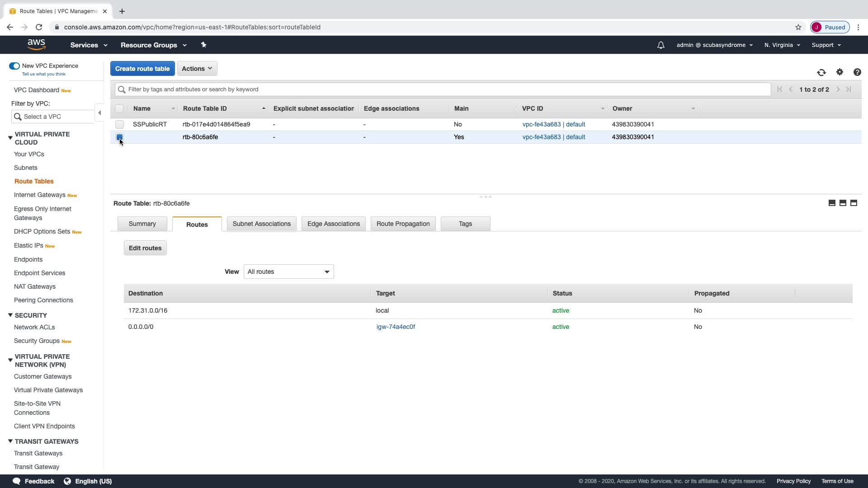The width and height of the screenshot is (868, 488).
Task: Click the refresh route tables icon
Action: (821, 72)
